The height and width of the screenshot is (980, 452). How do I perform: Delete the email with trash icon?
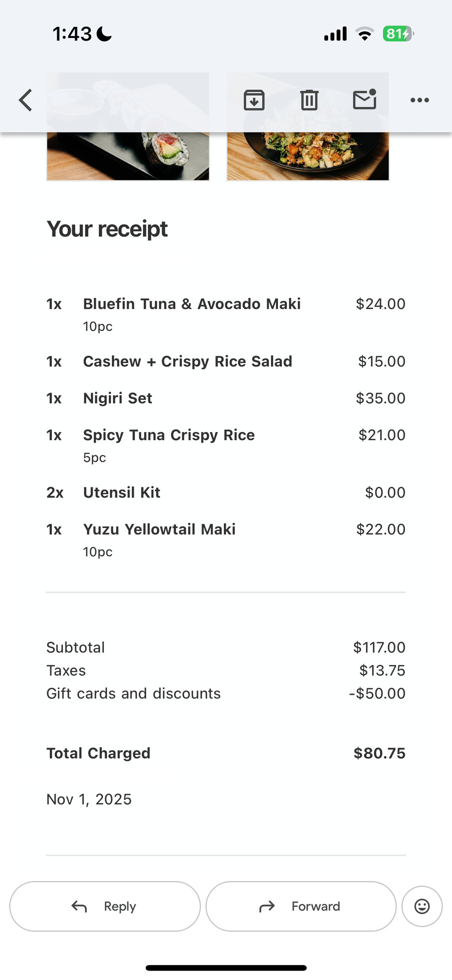pos(309,100)
